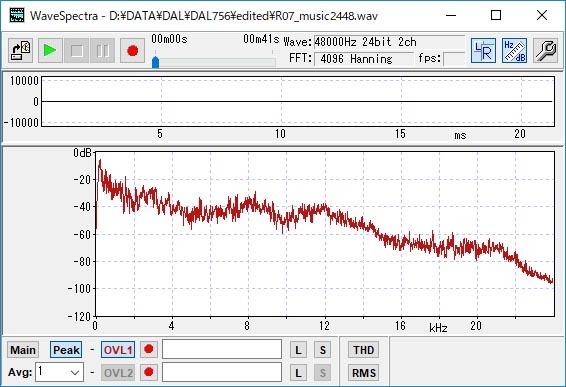This screenshot has width=566, height=387.
Task: Open the file/input source icon
Action: tap(21, 51)
